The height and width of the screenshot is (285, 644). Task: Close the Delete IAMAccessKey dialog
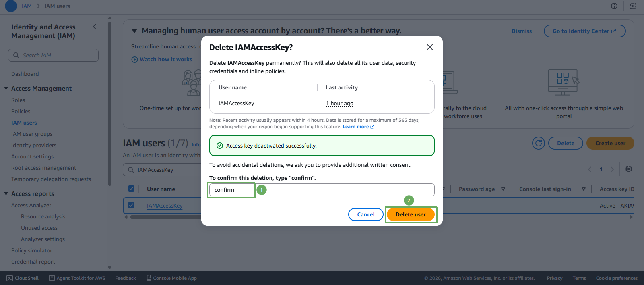(x=430, y=47)
